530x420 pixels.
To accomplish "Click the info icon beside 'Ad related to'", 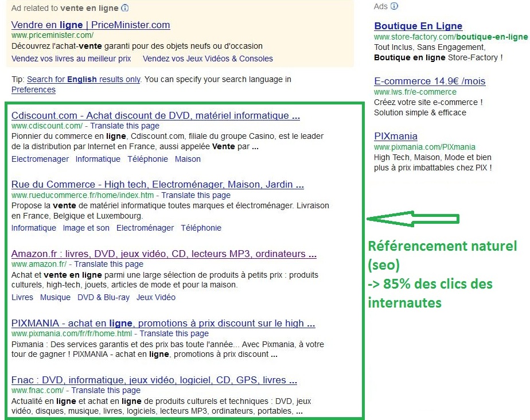I will tap(124, 8).
